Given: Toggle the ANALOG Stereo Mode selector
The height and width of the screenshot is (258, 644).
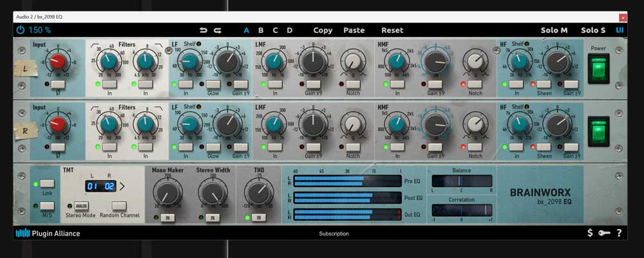Looking at the screenshot, I should (81, 206).
